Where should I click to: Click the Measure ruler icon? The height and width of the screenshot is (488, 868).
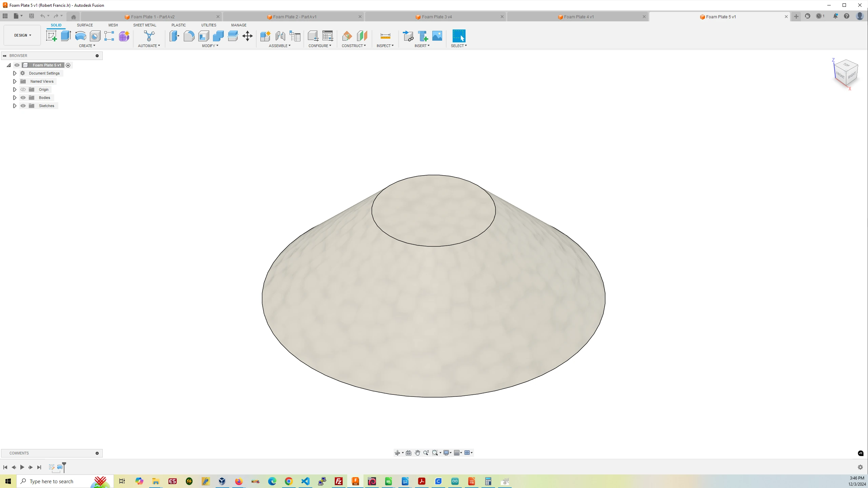pyautogui.click(x=385, y=36)
